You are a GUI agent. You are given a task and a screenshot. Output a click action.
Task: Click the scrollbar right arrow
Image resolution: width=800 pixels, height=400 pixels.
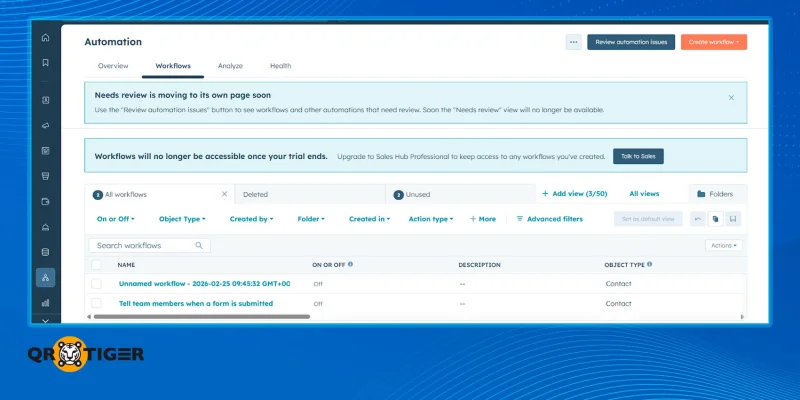point(742,316)
